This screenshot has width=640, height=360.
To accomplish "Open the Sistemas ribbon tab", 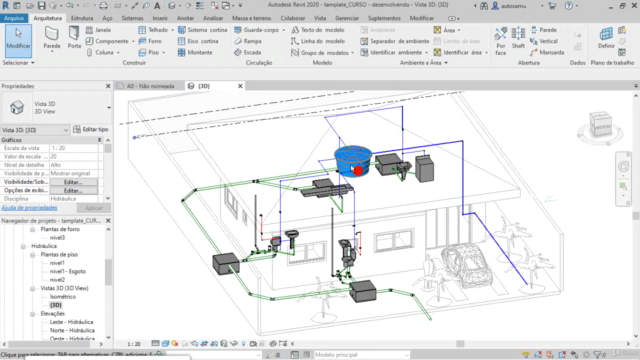I will tap(133, 18).
